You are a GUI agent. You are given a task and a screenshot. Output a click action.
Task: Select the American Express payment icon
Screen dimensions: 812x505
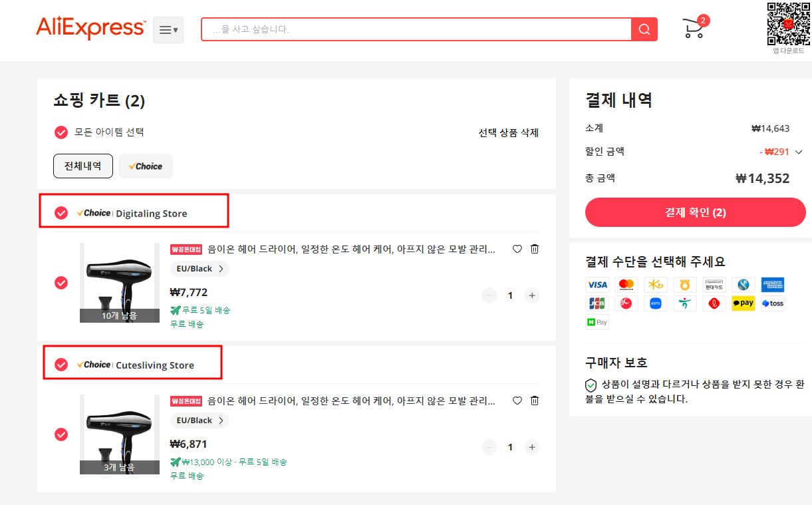tap(773, 285)
